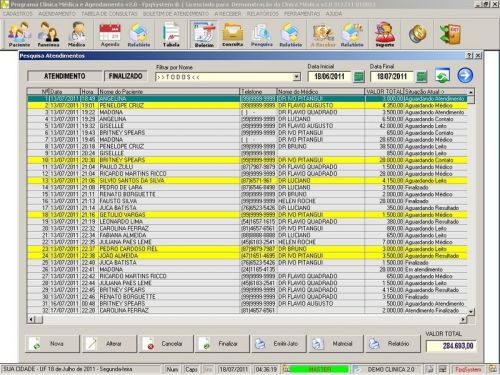Open the Suporte headset icon
Screen dimensions: 500x375
coord(385,34)
